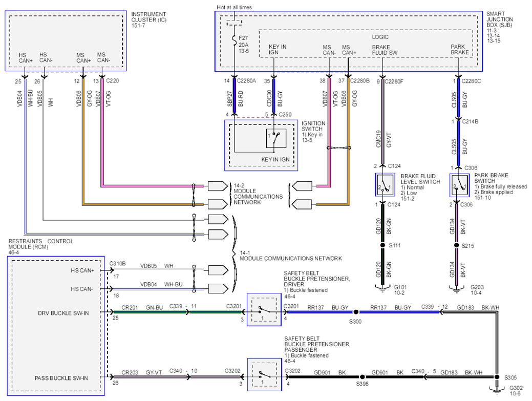The image size is (532, 401).
Task: Follow the 14-2 Module Communications Network reference
Action: pyautogui.click(x=258, y=194)
